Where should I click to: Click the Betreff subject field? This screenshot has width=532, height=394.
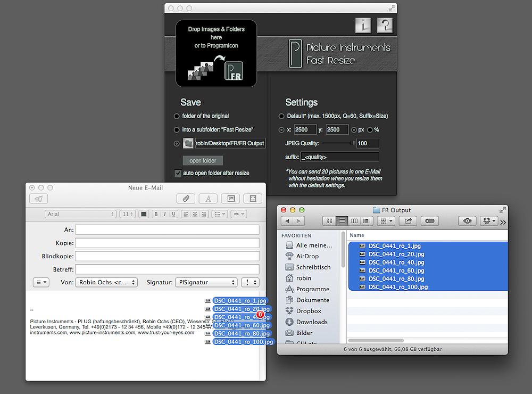[167, 269]
